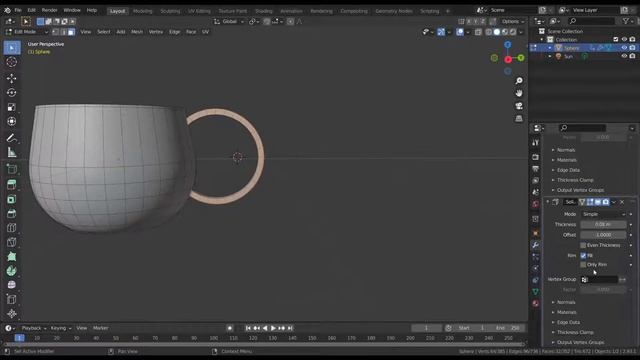The height and width of the screenshot is (360, 640).
Task: Open the Global transform orientation dropdown
Action: click(229, 21)
